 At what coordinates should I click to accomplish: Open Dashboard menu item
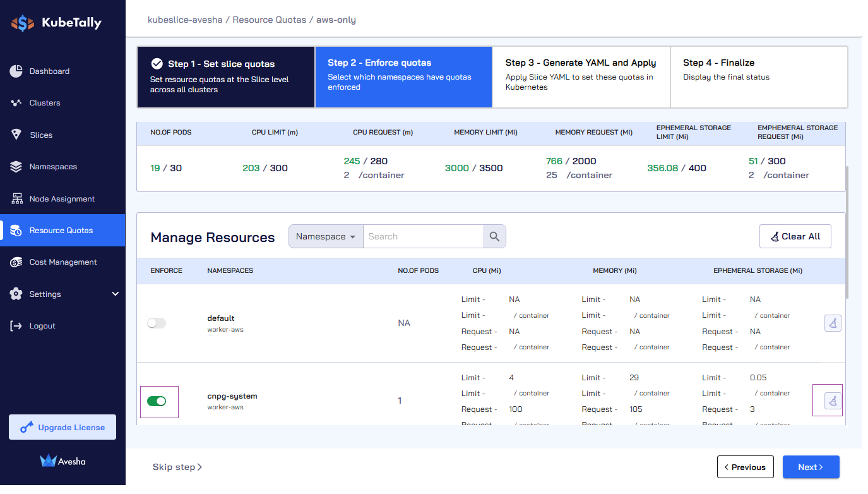pos(62,71)
